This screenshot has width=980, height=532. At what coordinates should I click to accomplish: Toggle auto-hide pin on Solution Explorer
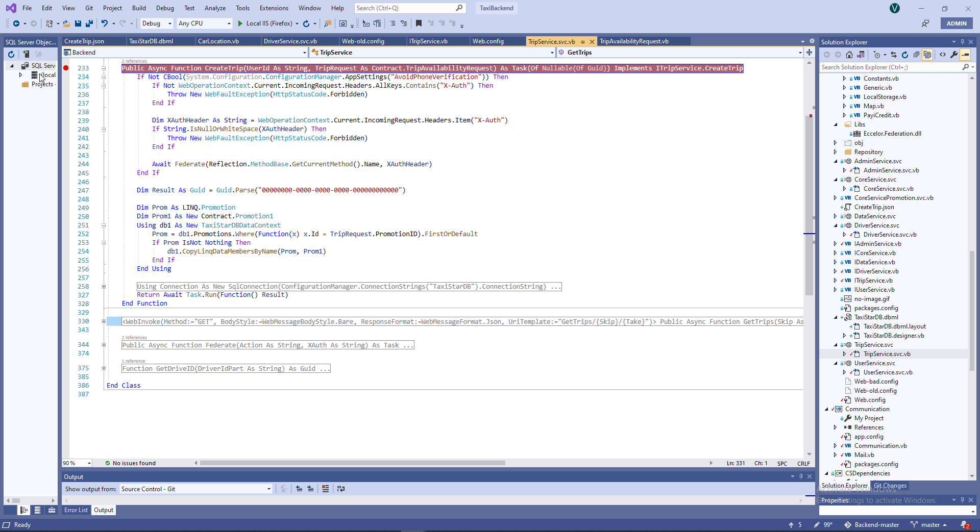coord(962,42)
